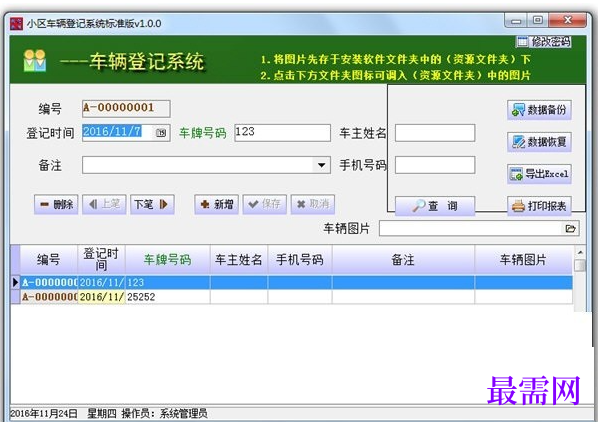Select table cell with plate 123
The image size is (599, 422).
[168, 282]
